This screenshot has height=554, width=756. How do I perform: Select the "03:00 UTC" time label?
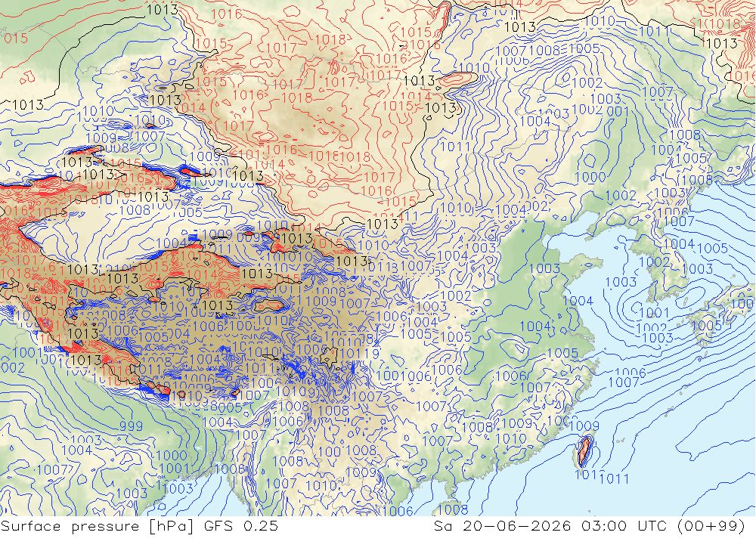(624, 526)
